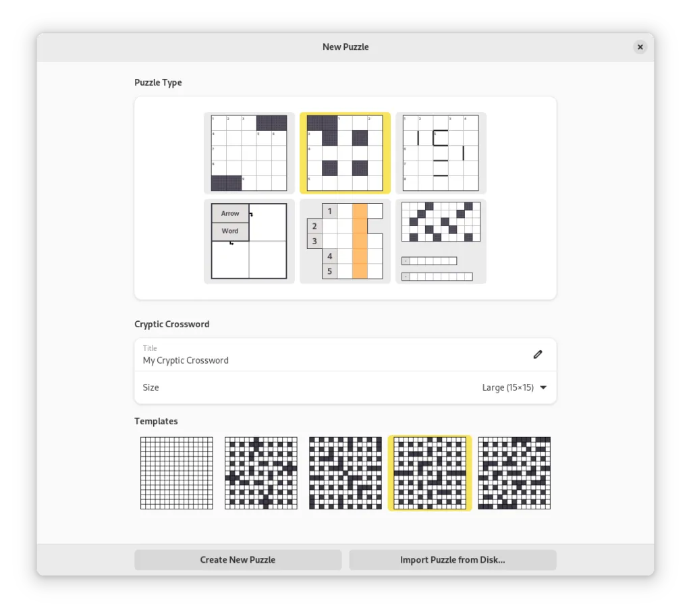Click Create New Puzzle button
The width and height of the screenshot is (691, 616).
click(238, 560)
